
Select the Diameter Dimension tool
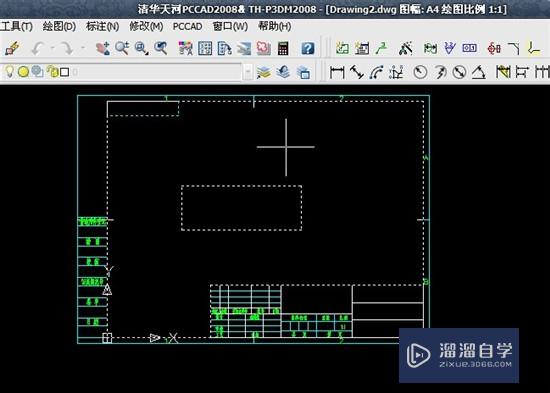459,72
